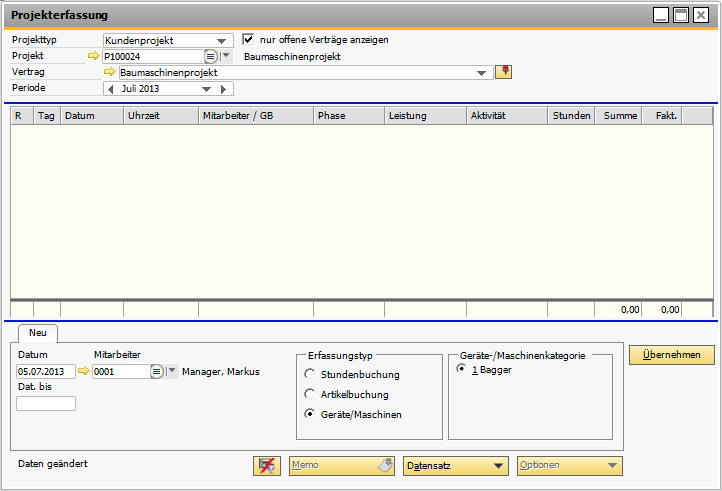Viewport: 722px width, 491px height.
Task: Close the Projekterfassung window
Action: point(701,15)
